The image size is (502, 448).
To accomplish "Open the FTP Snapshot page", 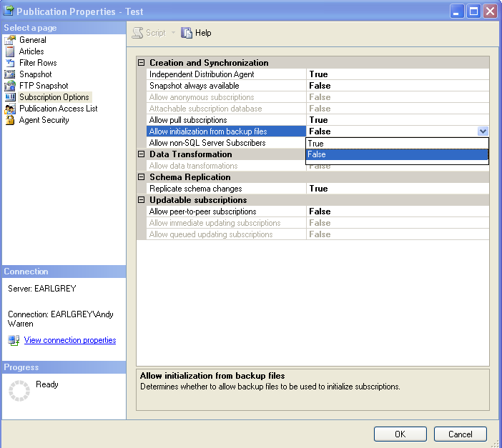I will pyautogui.click(x=44, y=86).
